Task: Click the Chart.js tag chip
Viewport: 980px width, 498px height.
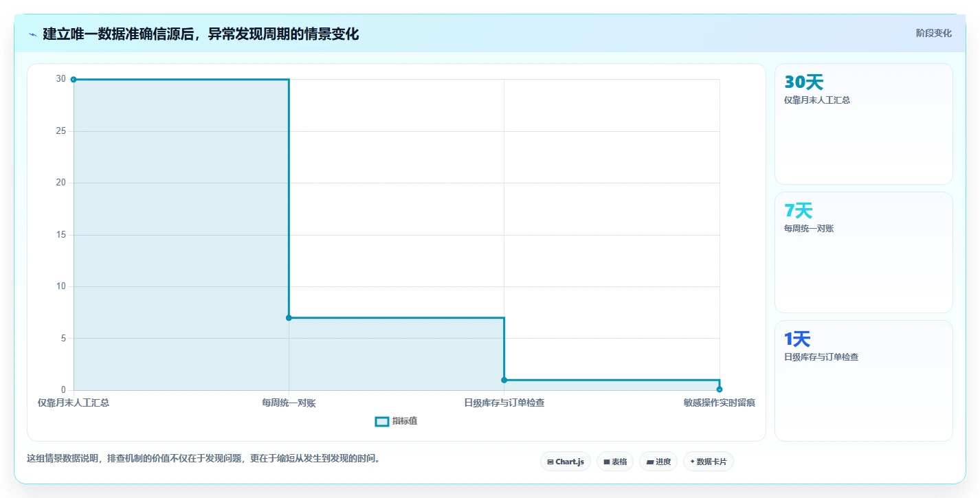Action: tap(566, 462)
